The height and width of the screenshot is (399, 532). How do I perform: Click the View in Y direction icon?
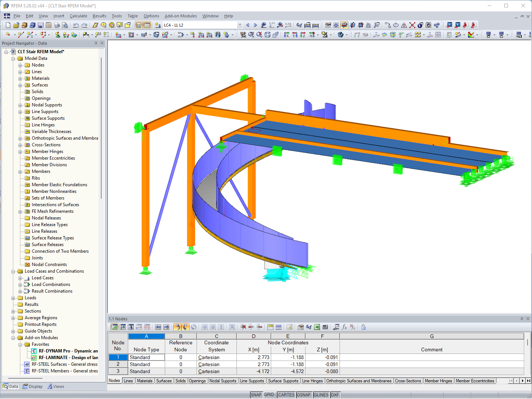tap(295, 35)
